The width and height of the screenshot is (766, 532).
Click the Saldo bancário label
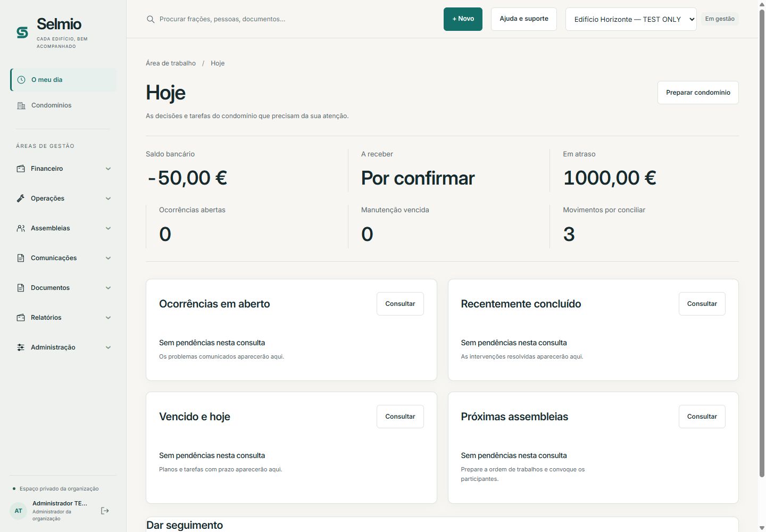point(170,154)
